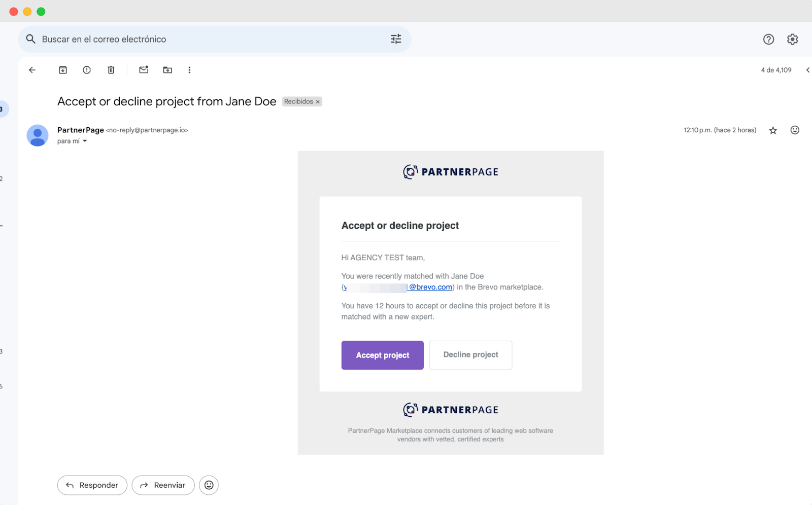This screenshot has width=812, height=505.
Task: Open the Move to folder icon
Action: point(167,70)
